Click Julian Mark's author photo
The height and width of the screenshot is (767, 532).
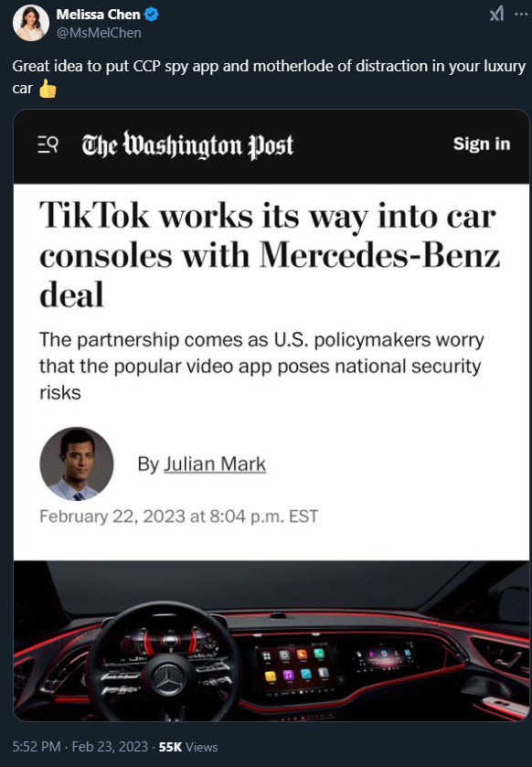[x=76, y=463]
